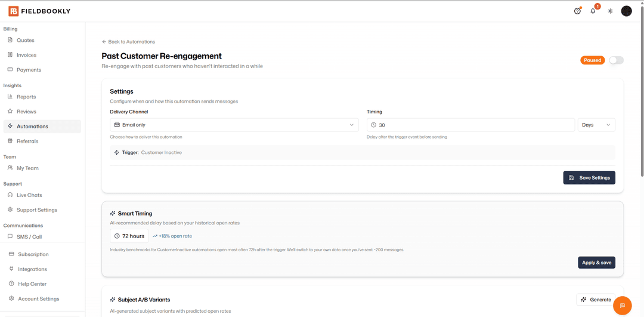
Task: Go to Invoices page
Action: point(42,55)
